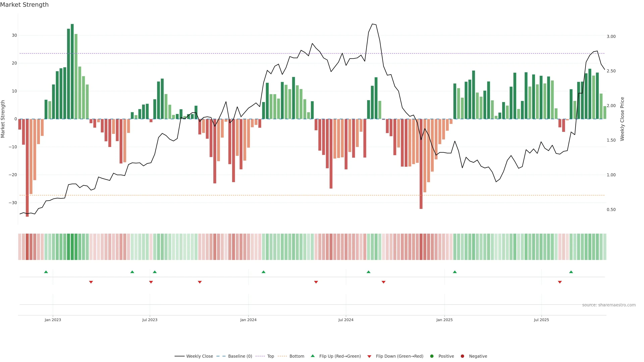Click the leftmost green Flip Up triangle marker
The image size is (644, 362).
click(46, 272)
